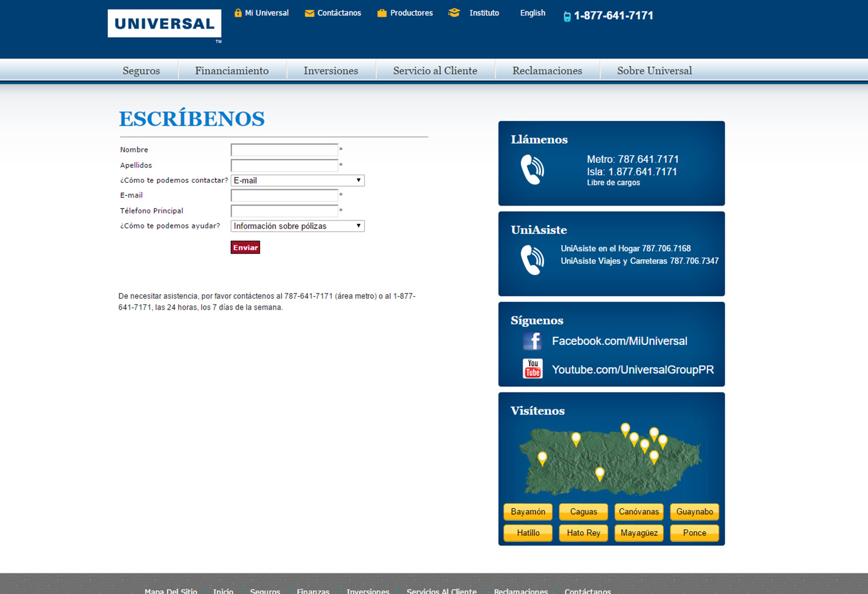The image size is (868, 594).
Task: Focus the E-mail input field
Action: [284, 195]
